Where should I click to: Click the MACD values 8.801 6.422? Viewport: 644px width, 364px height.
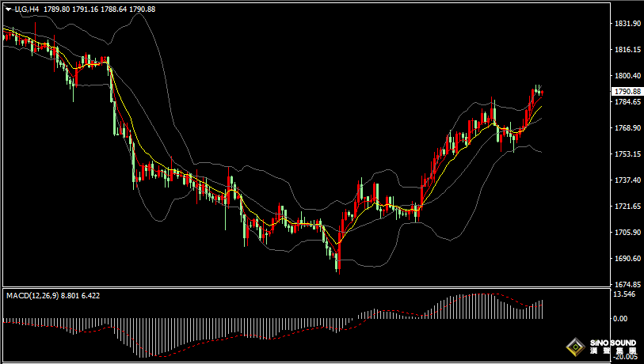point(81,295)
